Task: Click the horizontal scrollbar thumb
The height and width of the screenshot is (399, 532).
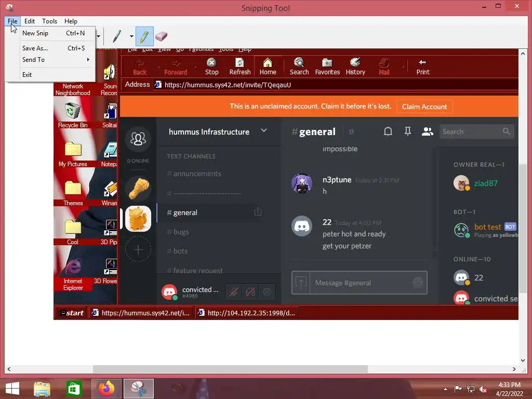Action: coord(230,369)
